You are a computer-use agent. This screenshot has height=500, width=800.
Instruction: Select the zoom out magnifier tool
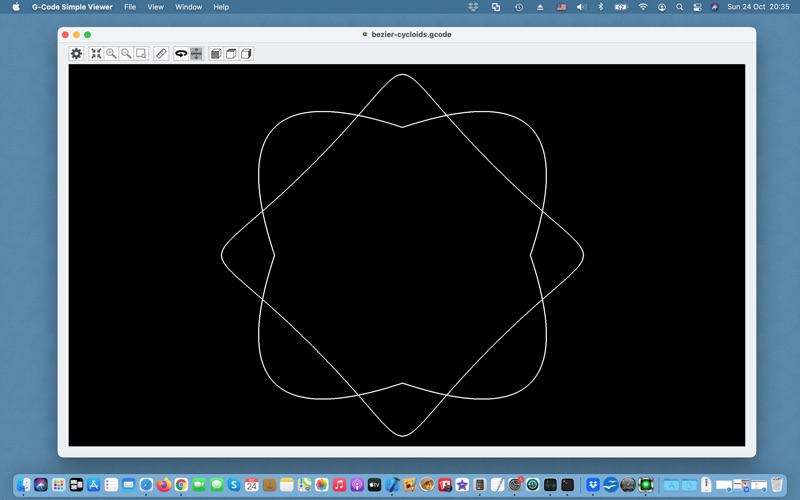click(126, 53)
